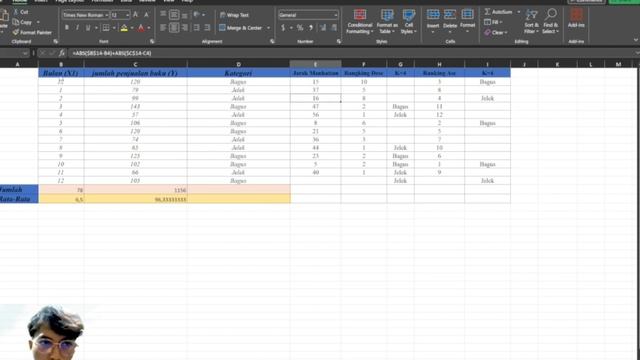Open Conditional Formatting menu
The width and height of the screenshot is (640, 360).
coord(360,21)
